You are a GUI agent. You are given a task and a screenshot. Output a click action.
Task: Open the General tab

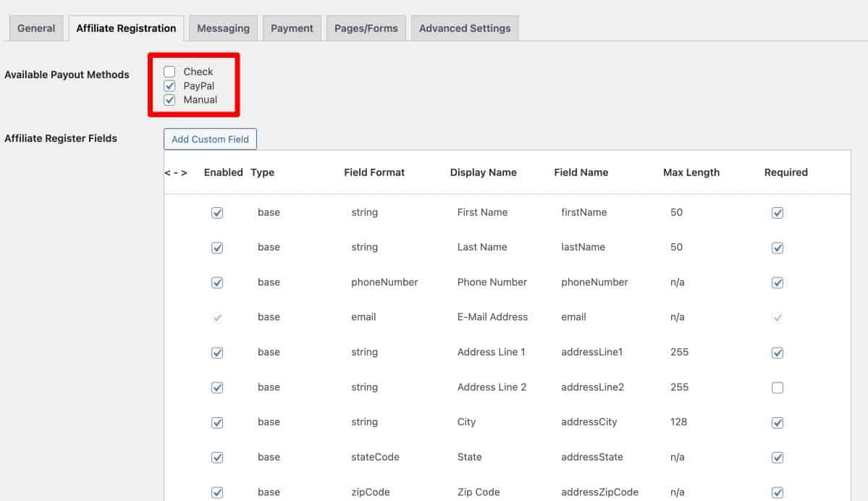point(36,28)
